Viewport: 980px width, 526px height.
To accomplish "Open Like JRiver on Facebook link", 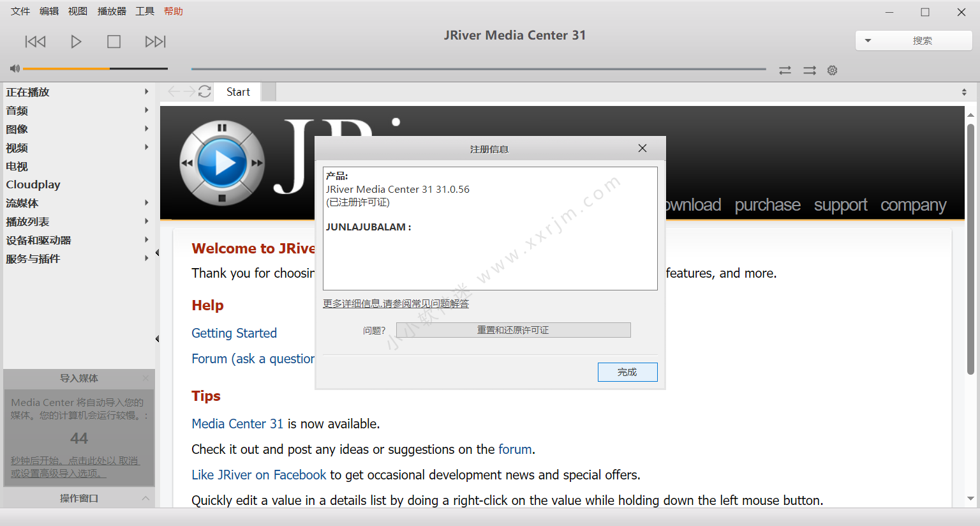I will [x=259, y=475].
